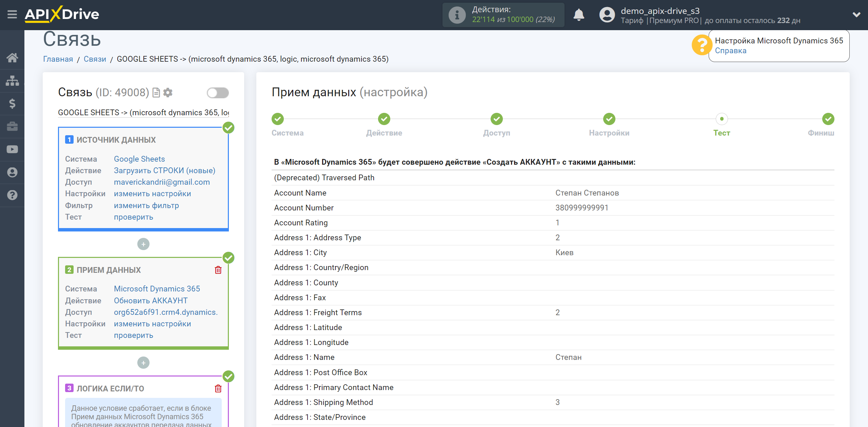
Task: Go to Главная breadcrumb
Action: 58,59
